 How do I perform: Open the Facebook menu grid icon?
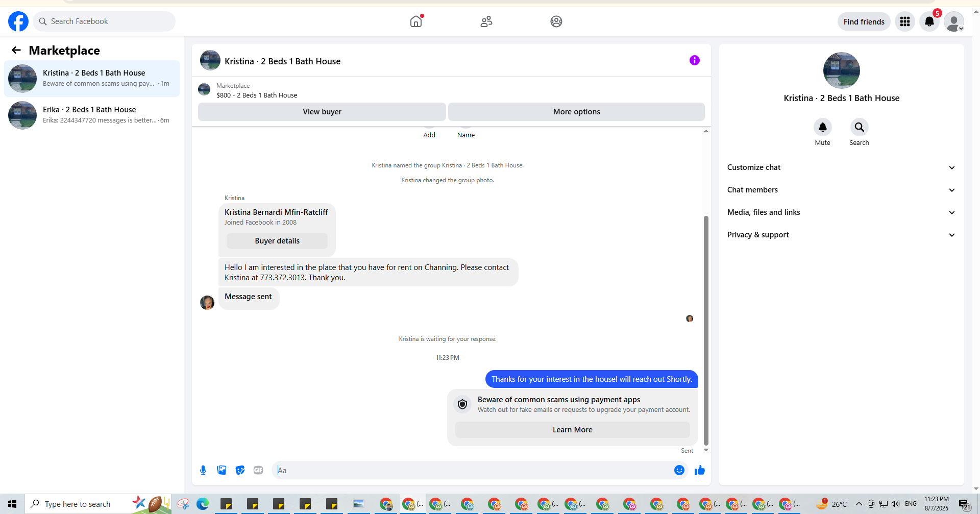(905, 21)
